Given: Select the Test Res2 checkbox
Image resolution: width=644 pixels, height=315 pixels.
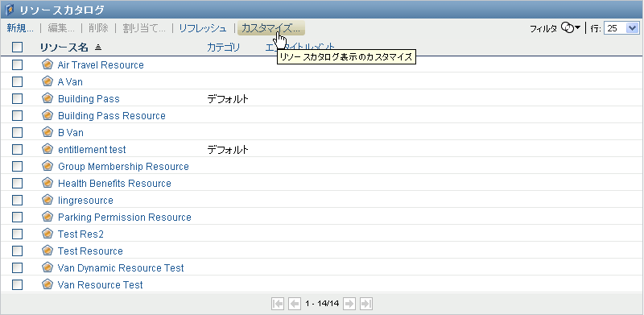Looking at the screenshot, I should (17, 234).
